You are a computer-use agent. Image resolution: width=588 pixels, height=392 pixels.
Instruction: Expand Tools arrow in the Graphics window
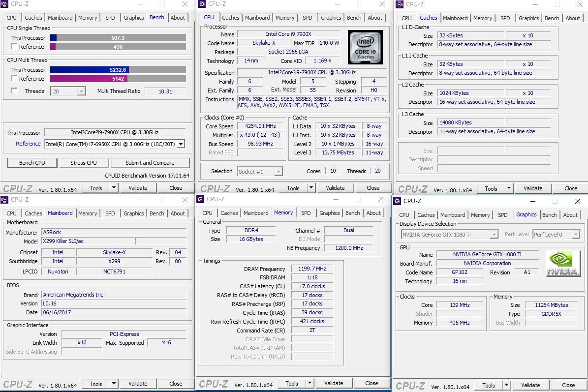[x=506, y=385]
